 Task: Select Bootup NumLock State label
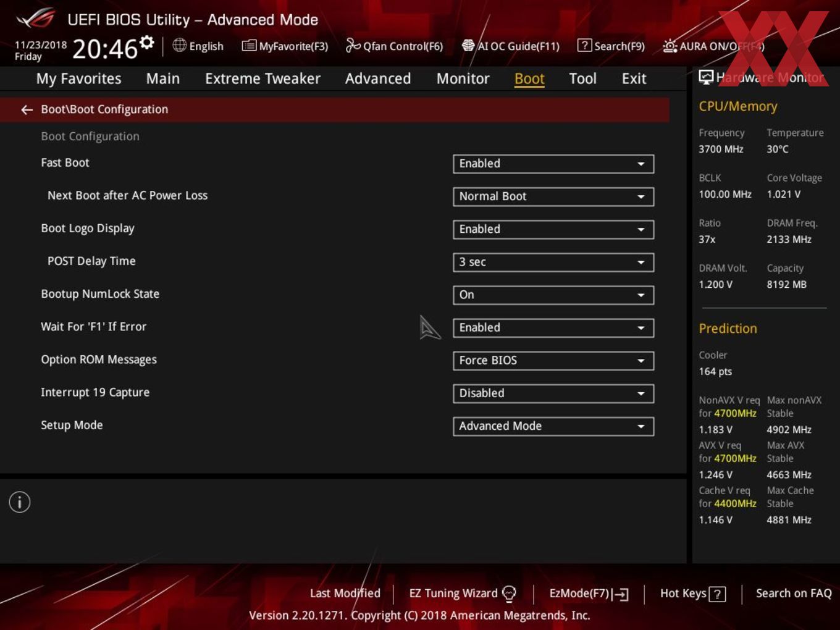(x=100, y=294)
